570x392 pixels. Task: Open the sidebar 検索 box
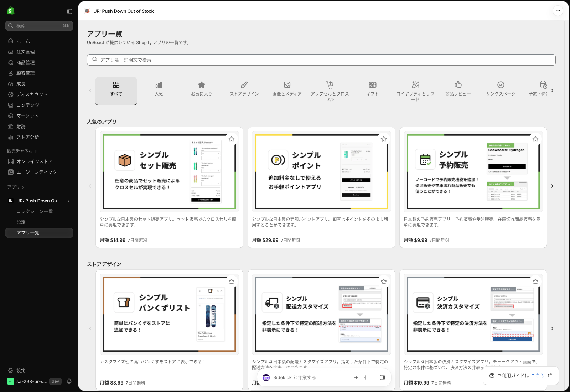[x=39, y=26]
